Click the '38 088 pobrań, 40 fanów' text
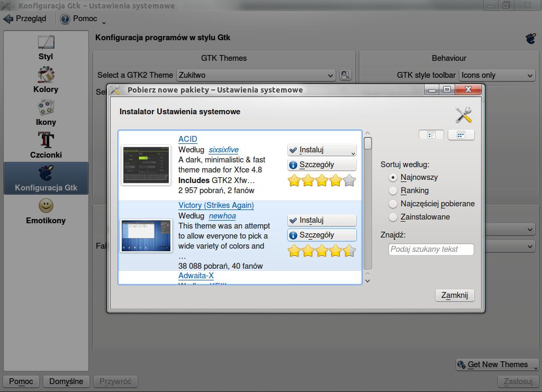542x392 pixels. (221, 266)
